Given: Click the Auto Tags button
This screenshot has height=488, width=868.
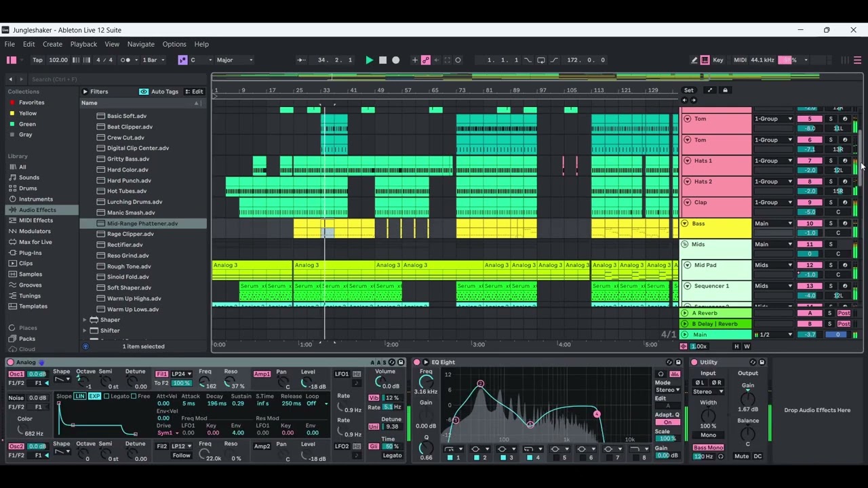Looking at the screenshot, I should click(x=159, y=91).
